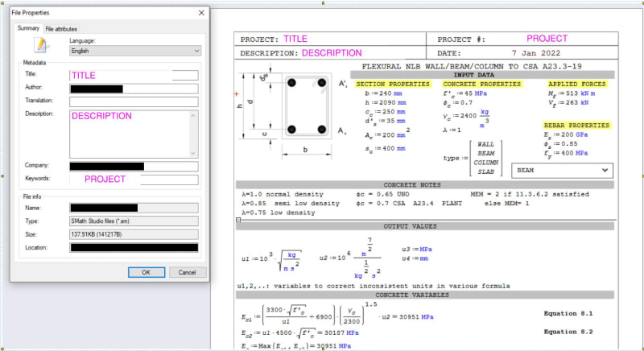The height and width of the screenshot is (351, 644).
Task: Click the pink TITLE text in worksheet header
Action: click(295, 39)
